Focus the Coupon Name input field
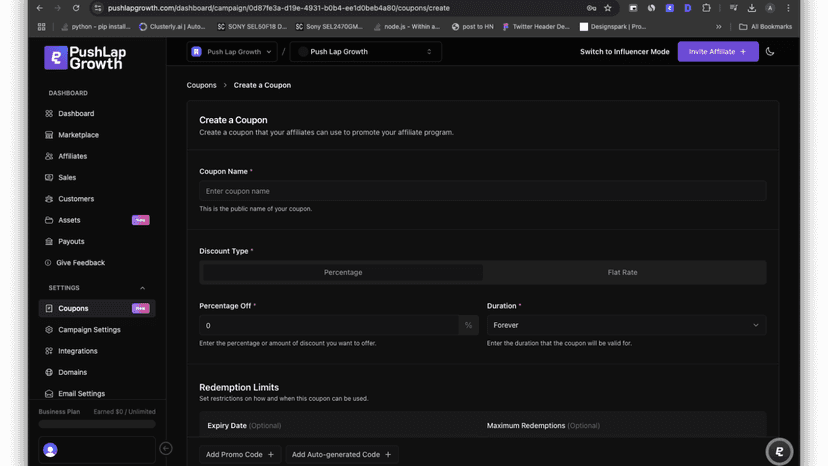Screen dimensions: 828x466 [483, 191]
